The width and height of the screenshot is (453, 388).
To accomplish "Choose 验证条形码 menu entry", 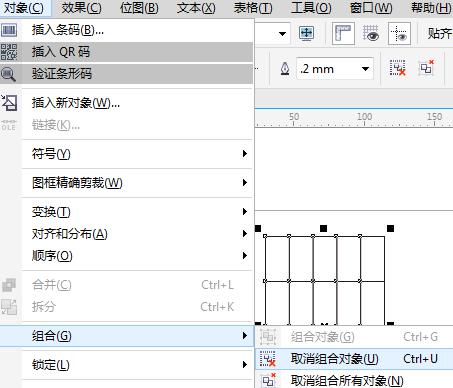I will 127,74.
